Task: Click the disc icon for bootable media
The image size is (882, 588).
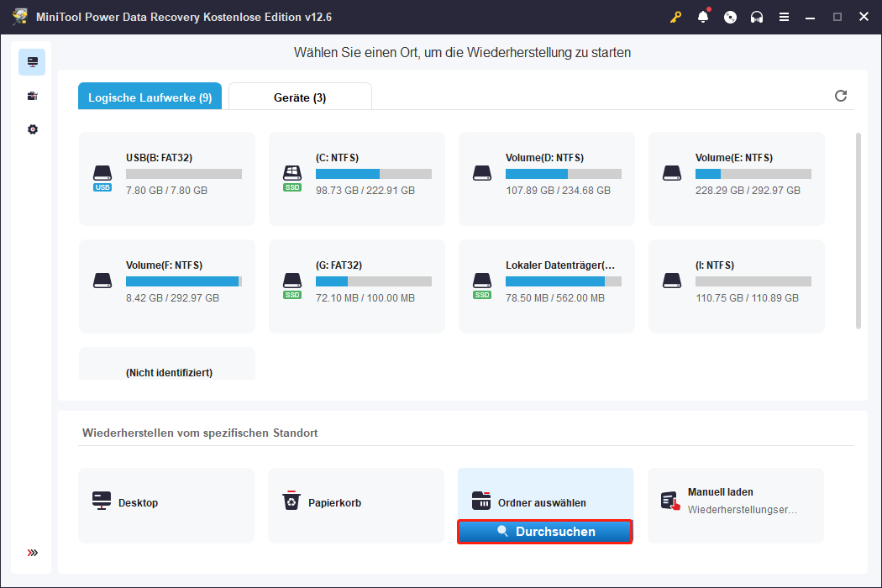Action: click(x=730, y=17)
